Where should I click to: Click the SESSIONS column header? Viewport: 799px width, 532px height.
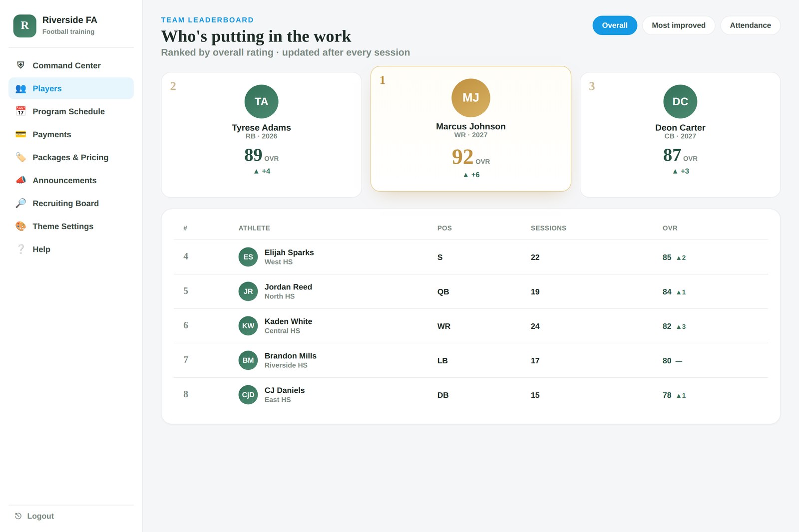point(548,228)
